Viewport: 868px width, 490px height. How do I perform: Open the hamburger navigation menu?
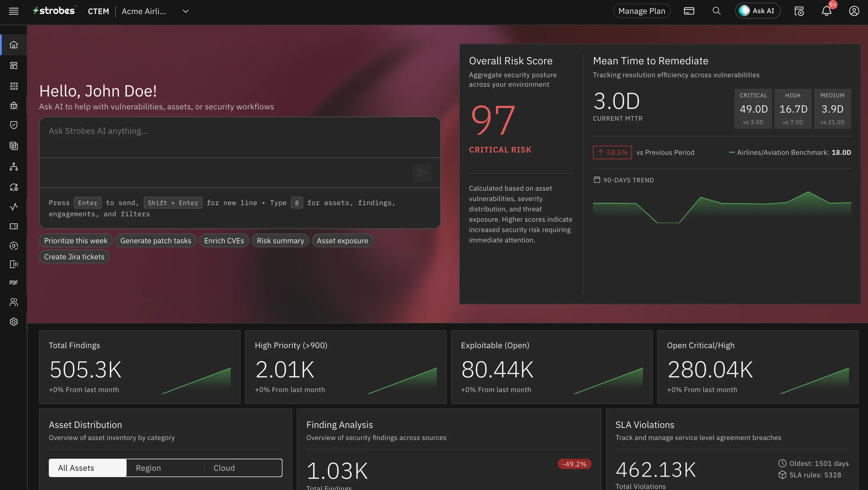tap(13, 11)
